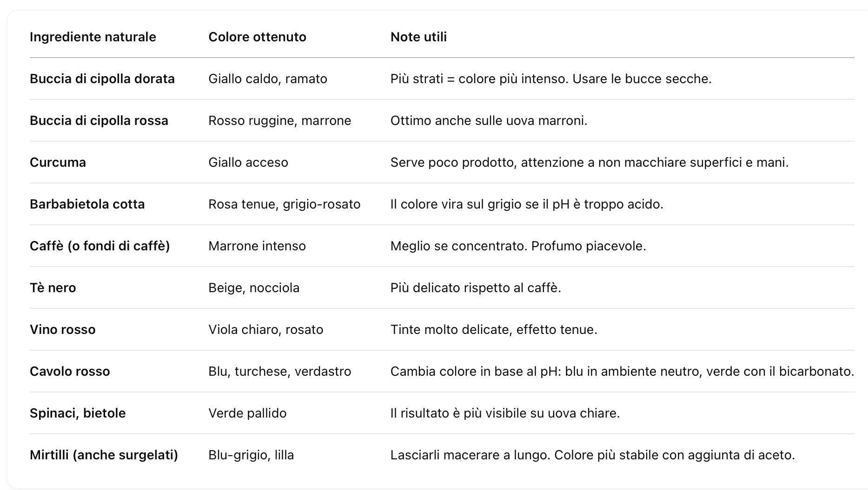This screenshot has width=868, height=490.
Task: Click the 'Marrone intenso' color cell
Action: [x=257, y=246]
